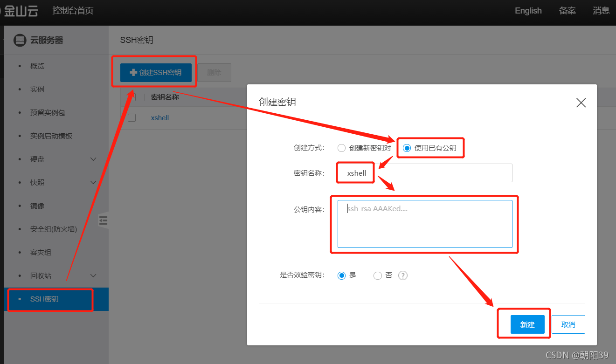The image size is (616, 364).
Task: Close the 创建密钥 dialog with the X
Action: pos(581,103)
